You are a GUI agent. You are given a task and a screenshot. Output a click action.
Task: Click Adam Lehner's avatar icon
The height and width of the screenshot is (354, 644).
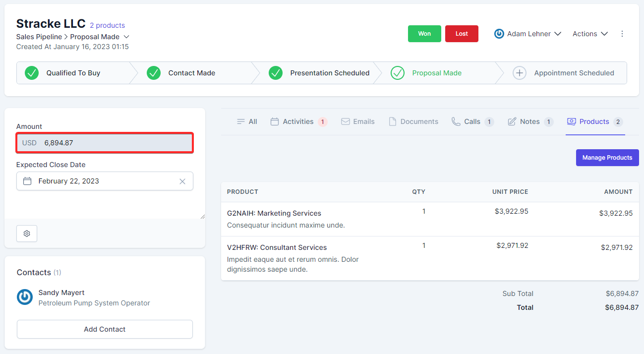tap(499, 33)
